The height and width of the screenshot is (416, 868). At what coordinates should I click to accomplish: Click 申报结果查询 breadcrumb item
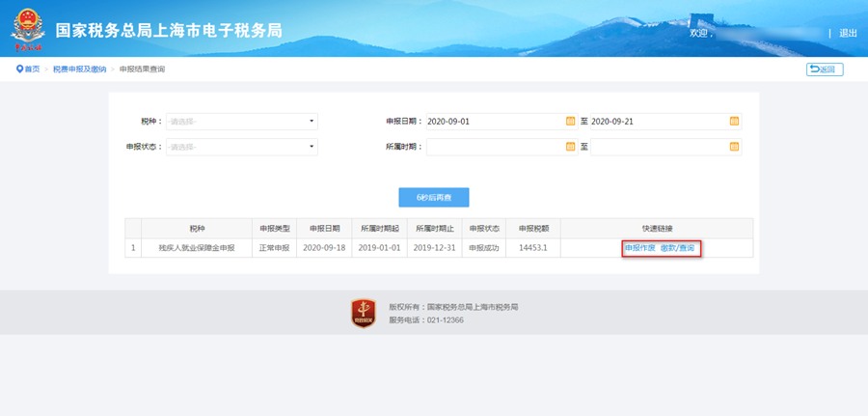[x=142, y=69]
